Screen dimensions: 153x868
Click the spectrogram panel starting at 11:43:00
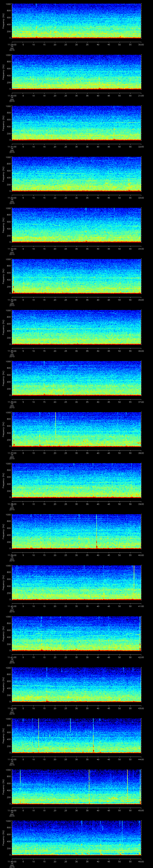tap(77, 736)
